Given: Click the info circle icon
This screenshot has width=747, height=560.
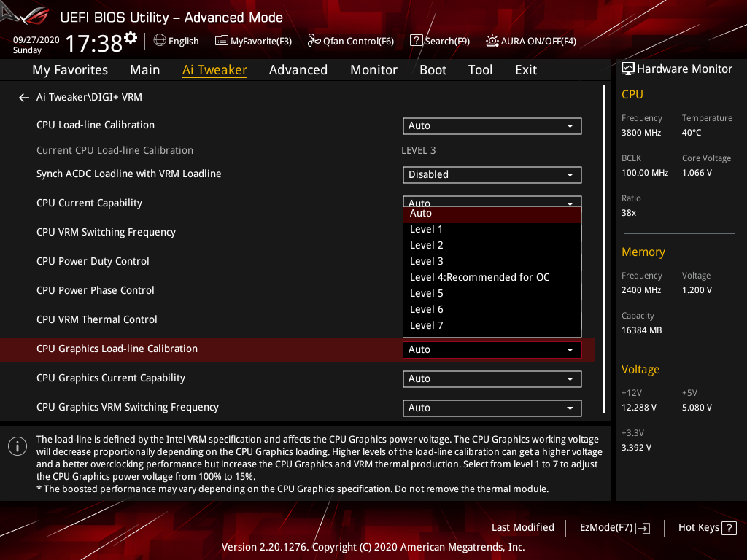Looking at the screenshot, I should click(18, 446).
